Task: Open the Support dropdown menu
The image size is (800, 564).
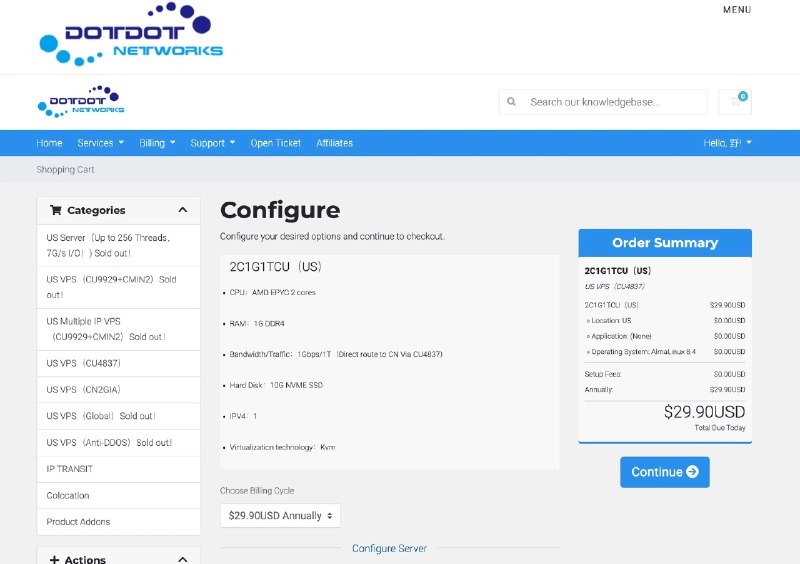Action: (213, 143)
